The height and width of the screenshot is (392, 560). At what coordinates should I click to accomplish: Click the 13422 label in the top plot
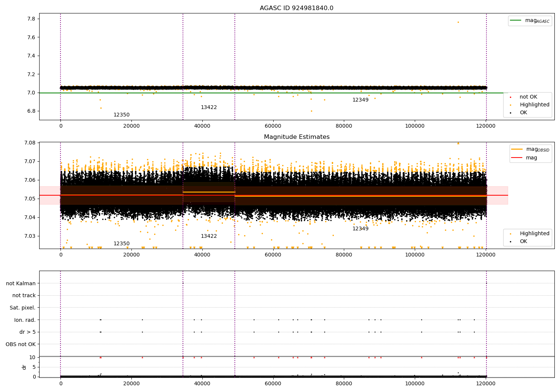209,108
